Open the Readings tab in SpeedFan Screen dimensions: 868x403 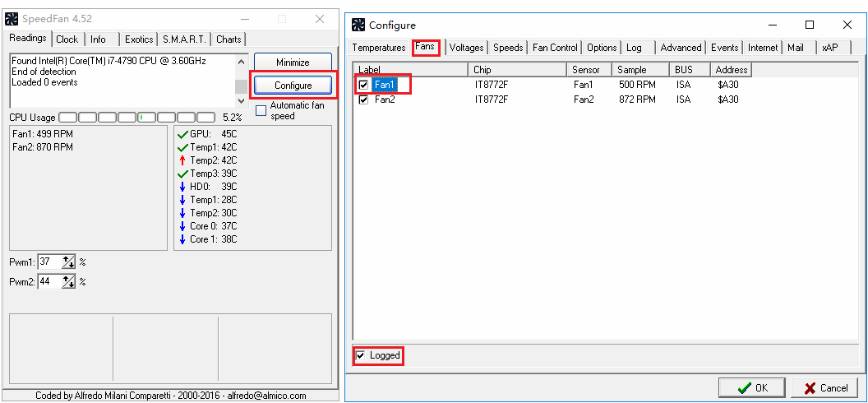point(28,38)
